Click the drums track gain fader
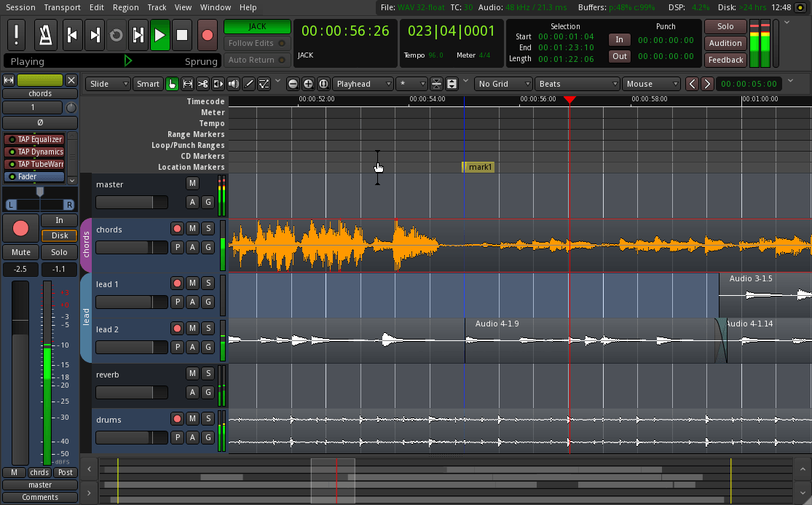The image size is (812, 505). pos(132,437)
